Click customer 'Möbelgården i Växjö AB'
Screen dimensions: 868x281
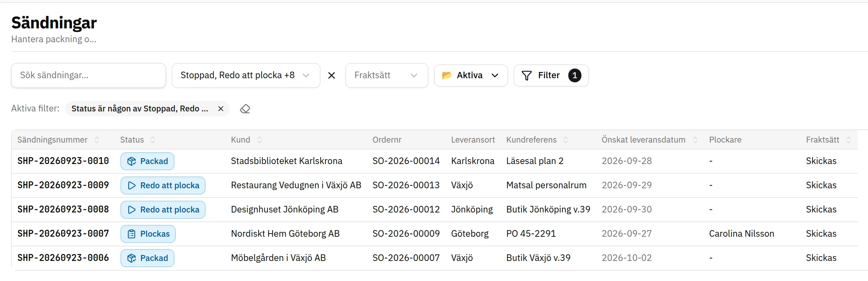click(x=278, y=258)
